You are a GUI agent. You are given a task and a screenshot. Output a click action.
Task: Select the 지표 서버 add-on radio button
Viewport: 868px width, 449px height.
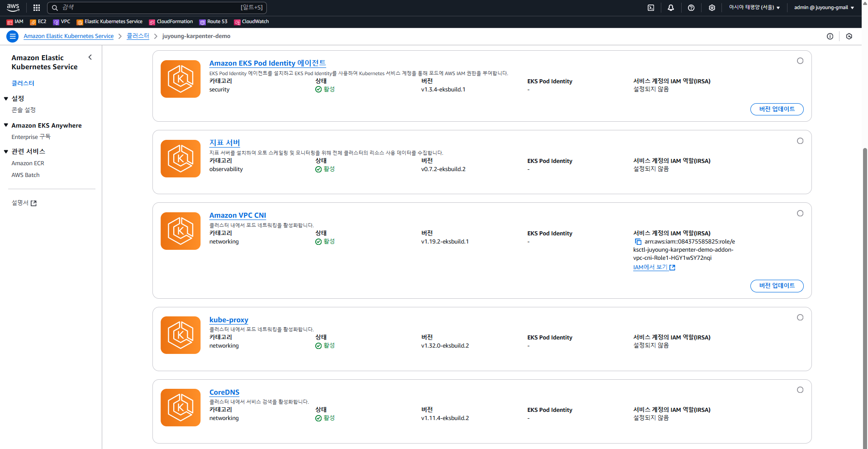(x=800, y=141)
